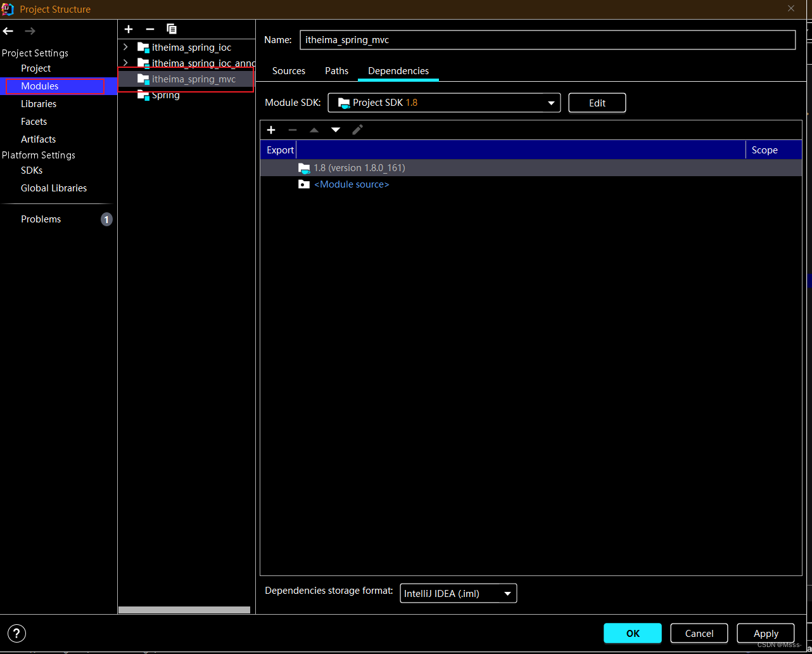The height and width of the screenshot is (654, 812).
Task: Click the Edit SDK button
Action: (x=597, y=103)
